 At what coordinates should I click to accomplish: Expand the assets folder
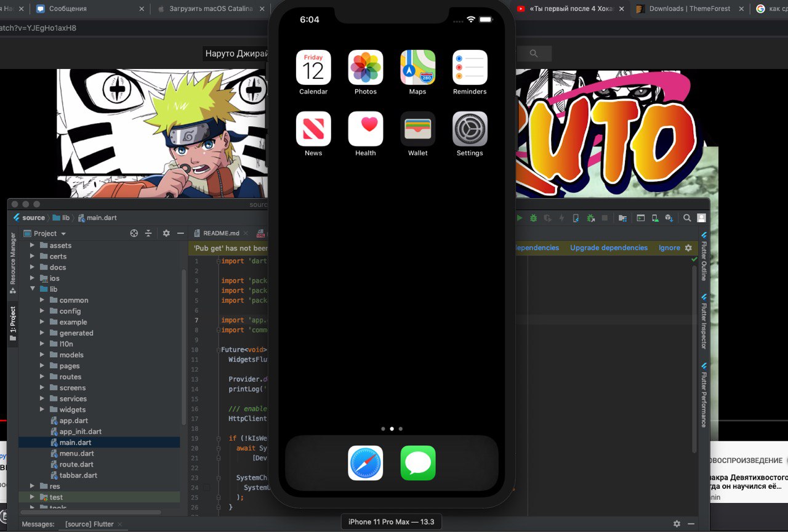click(x=33, y=245)
